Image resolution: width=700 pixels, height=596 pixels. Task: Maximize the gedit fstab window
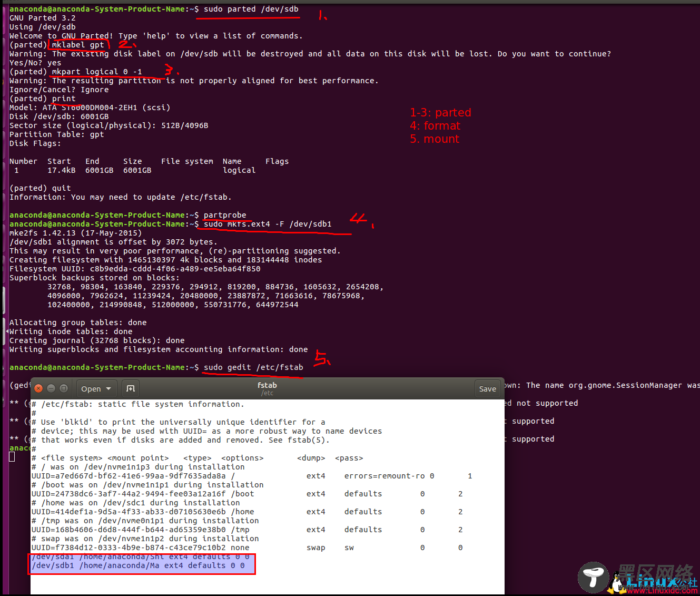64,388
